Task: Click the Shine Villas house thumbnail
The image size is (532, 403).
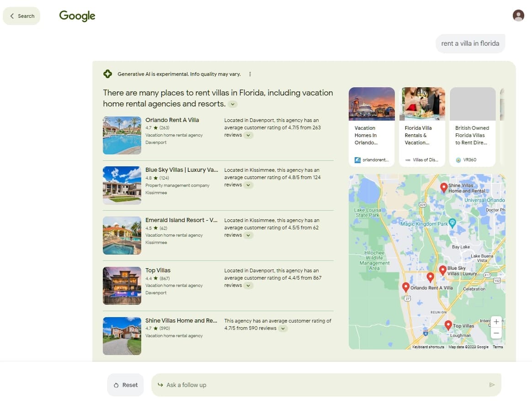Action: coord(122,336)
